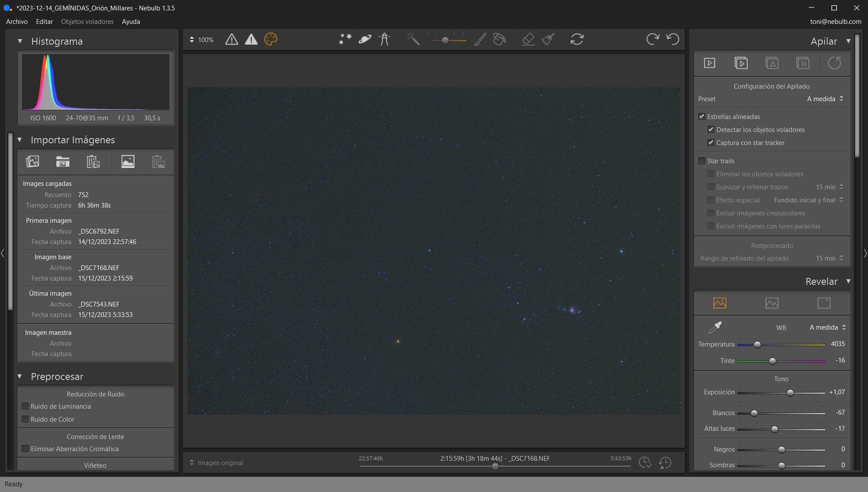
Task: Adjust the Tinte slider
Action: (x=773, y=361)
